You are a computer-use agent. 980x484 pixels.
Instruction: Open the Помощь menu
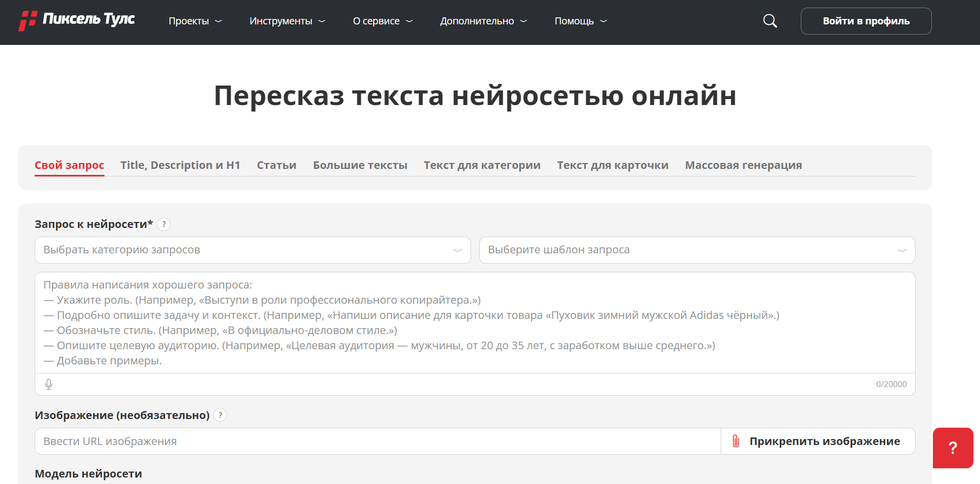pyautogui.click(x=580, y=21)
